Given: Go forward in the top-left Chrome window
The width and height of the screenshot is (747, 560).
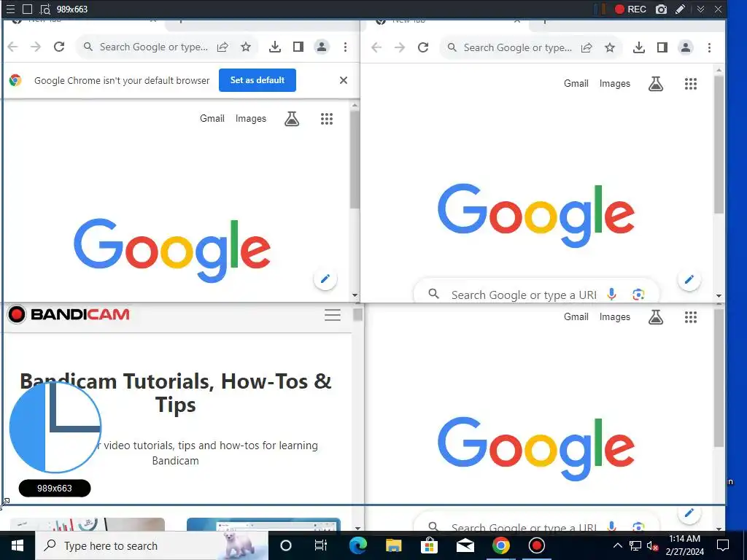Looking at the screenshot, I should point(36,47).
